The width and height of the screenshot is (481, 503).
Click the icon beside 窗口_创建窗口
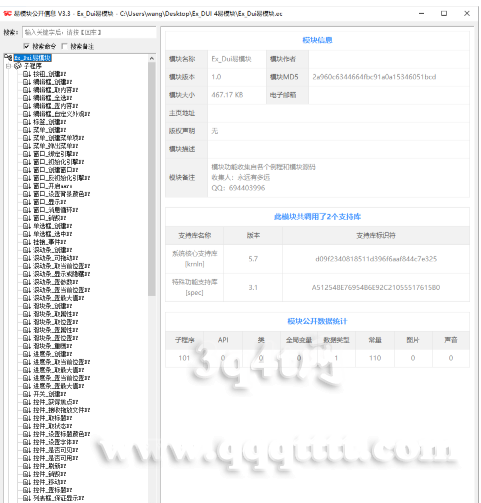pos(27,170)
